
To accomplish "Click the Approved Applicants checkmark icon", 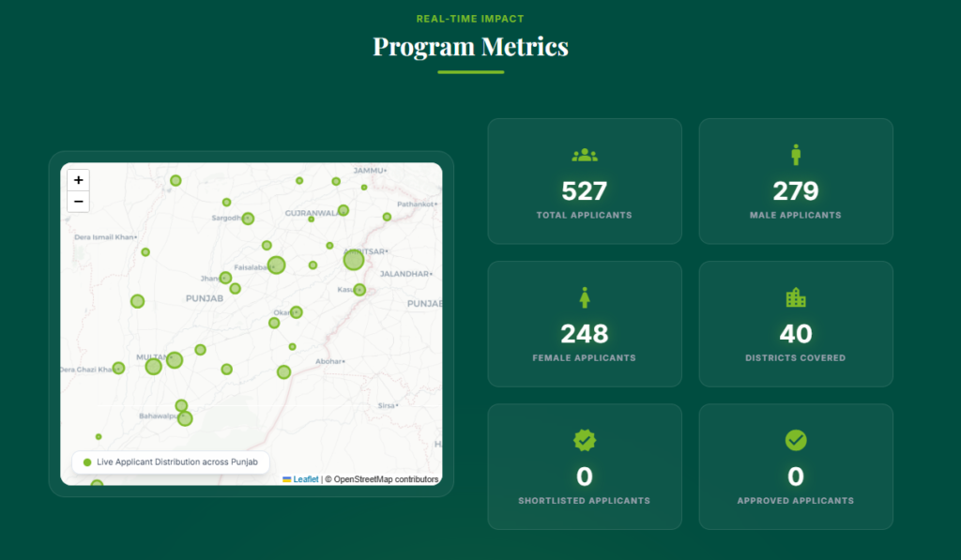I will point(796,440).
